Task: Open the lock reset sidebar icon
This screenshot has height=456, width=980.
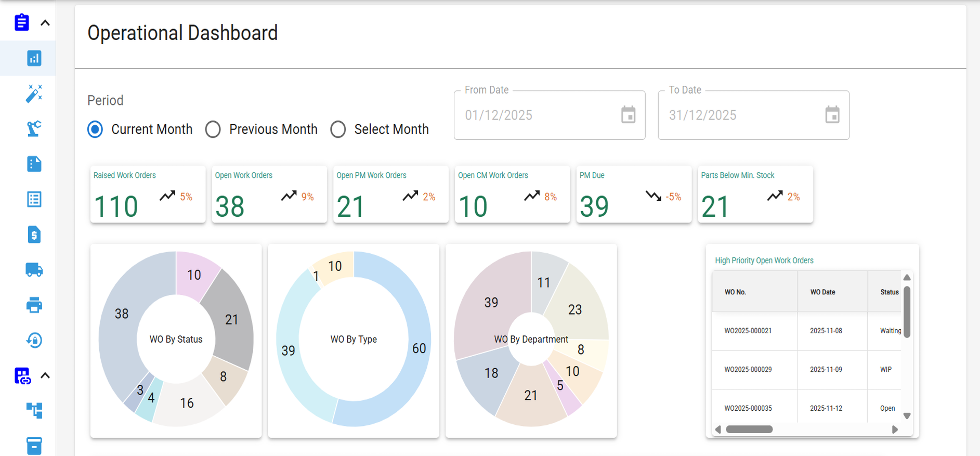Action: coord(34,341)
